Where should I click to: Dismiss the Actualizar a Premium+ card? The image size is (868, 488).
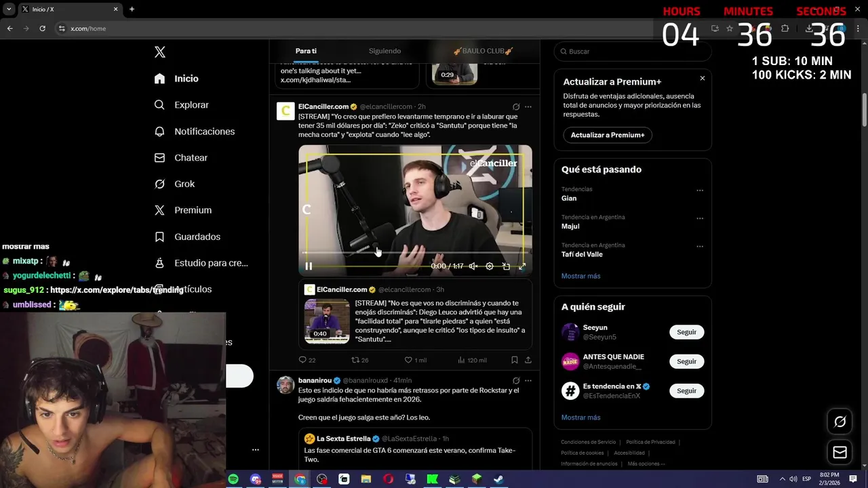point(702,79)
